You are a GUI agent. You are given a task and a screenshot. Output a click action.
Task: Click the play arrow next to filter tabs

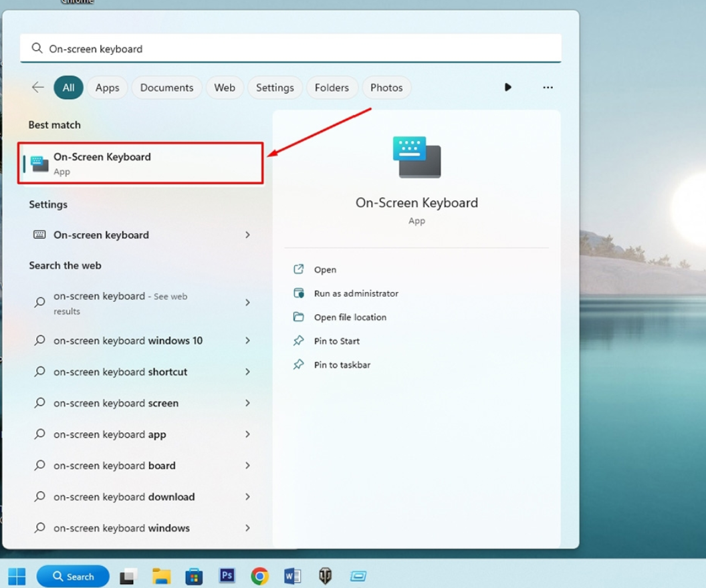coord(507,88)
